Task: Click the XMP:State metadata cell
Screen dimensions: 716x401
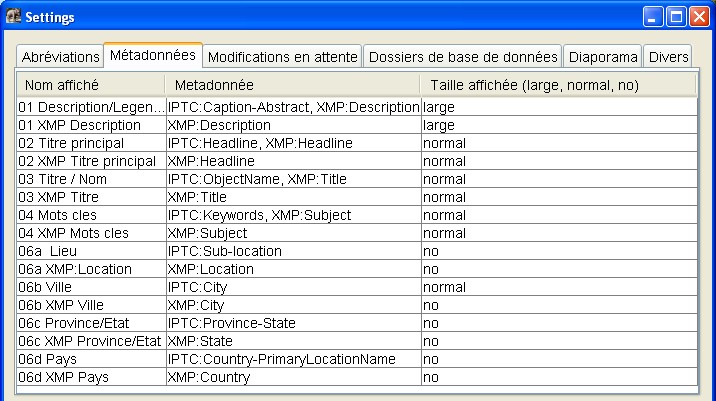Action: point(294,341)
